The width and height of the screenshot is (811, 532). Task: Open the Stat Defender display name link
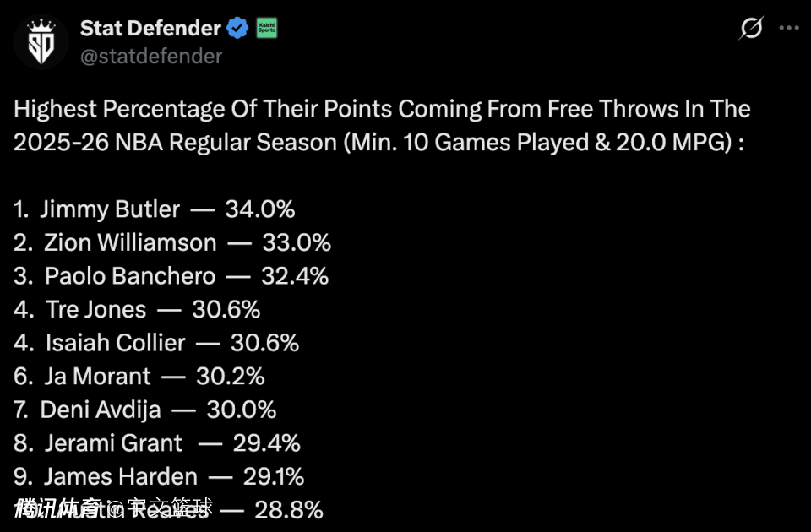pyautogui.click(x=150, y=28)
